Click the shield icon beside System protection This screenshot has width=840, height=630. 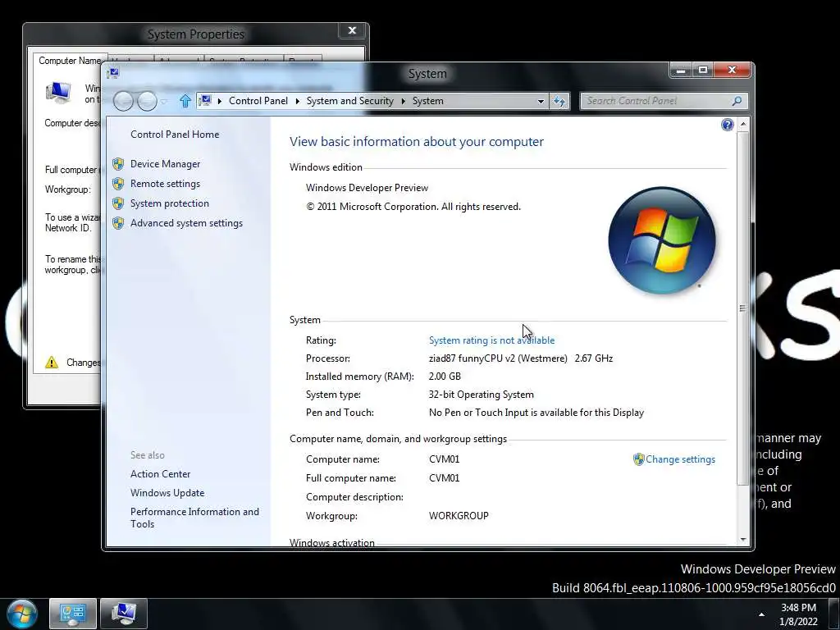[x=118, y=203]
